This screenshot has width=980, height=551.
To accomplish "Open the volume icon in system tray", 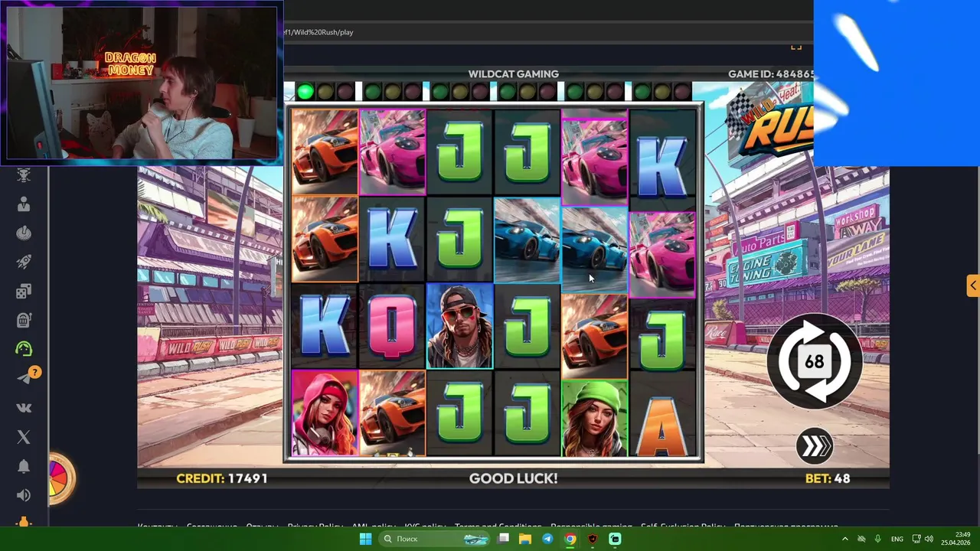I will (x=929, y=539).
